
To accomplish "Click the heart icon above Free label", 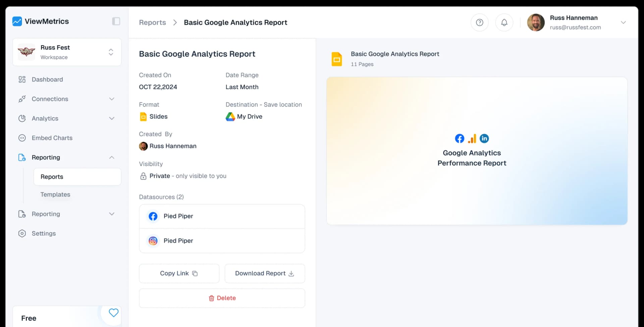I will coord(113,313).
